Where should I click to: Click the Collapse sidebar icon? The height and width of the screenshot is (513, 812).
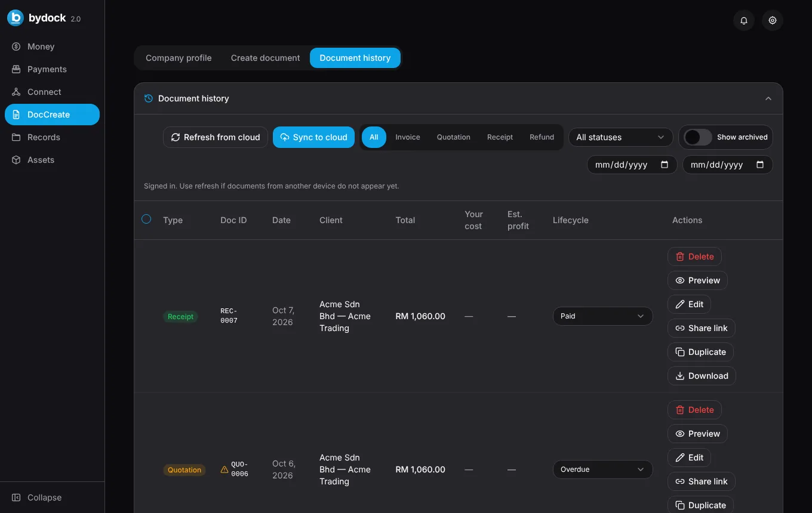(x=16, y=497)
